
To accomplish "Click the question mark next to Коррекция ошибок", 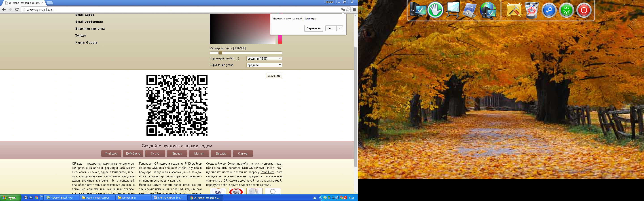I will click(x=237, y=59).
